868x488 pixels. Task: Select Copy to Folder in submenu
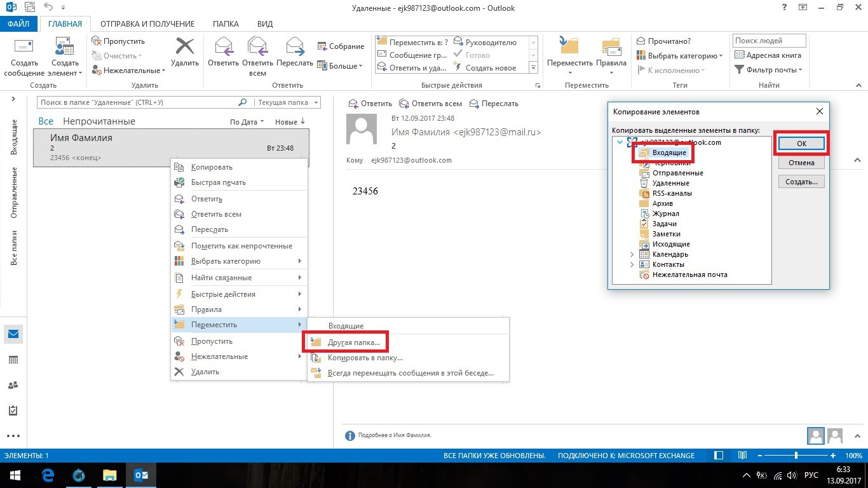[x=409, y=358]
